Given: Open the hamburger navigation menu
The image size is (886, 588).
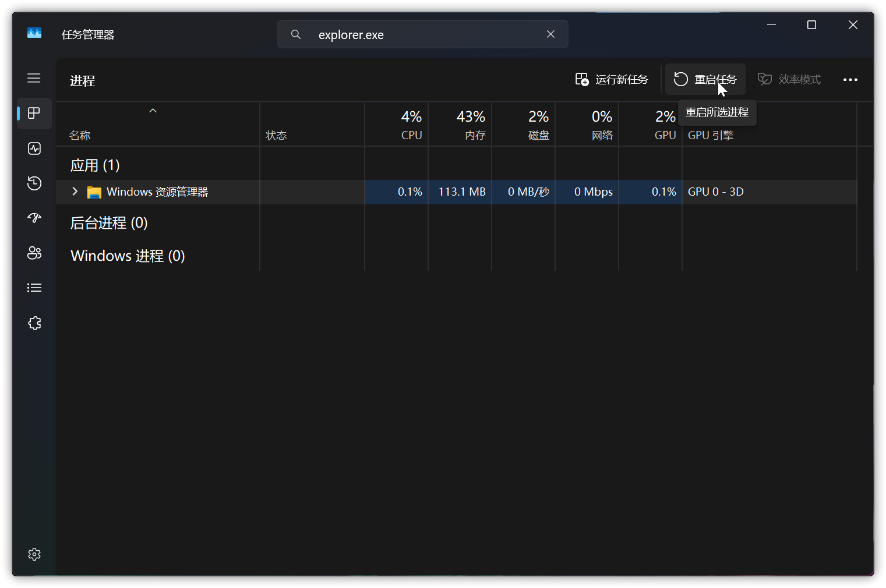Looking at the screenshot, I should pyautogui.click(x=34, y=78).
